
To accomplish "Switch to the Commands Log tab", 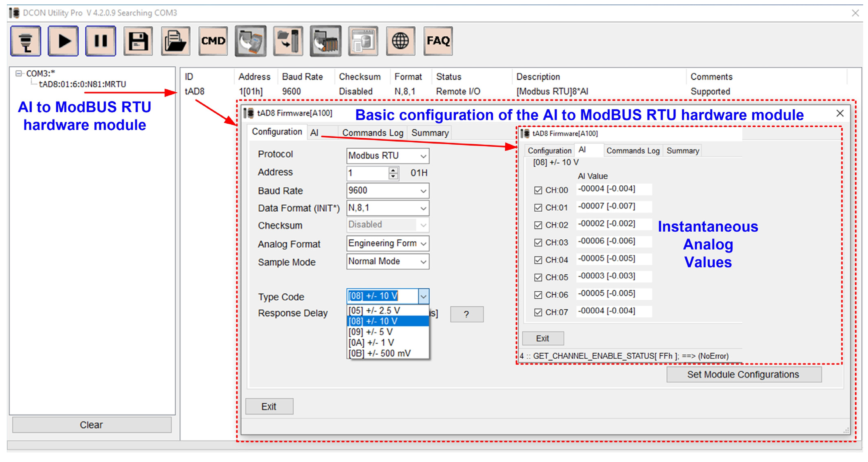I will (372, 133).
